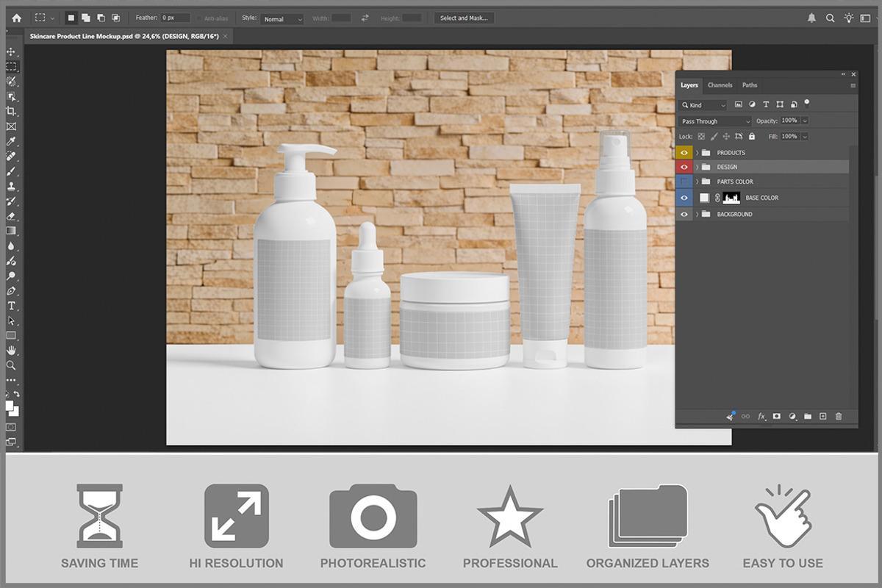The height and width of the screenshot is (588, 882).
Task: Add a layer style fx
Action: point(761,417)
